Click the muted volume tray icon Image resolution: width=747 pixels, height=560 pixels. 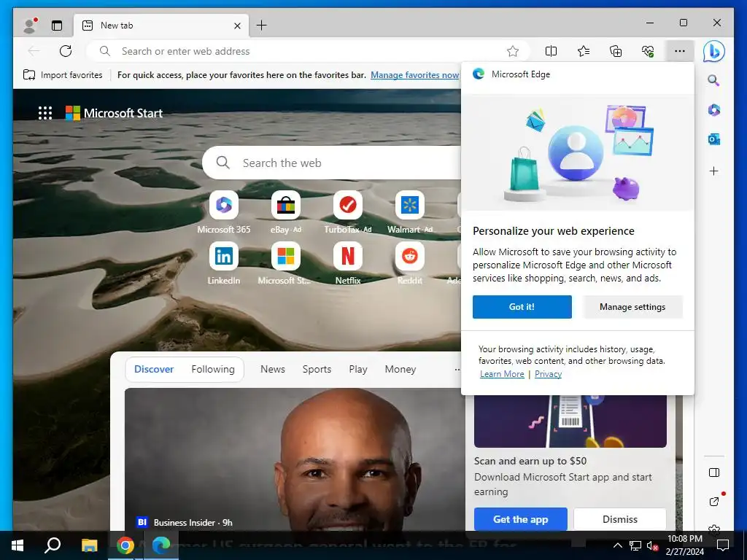[x=652, y=545]
